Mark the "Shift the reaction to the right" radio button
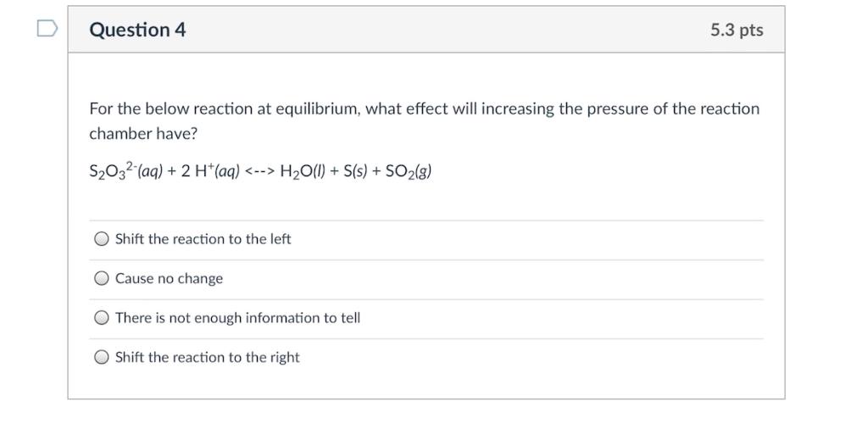This screenshot has height=440, width=868. (102, 358)
